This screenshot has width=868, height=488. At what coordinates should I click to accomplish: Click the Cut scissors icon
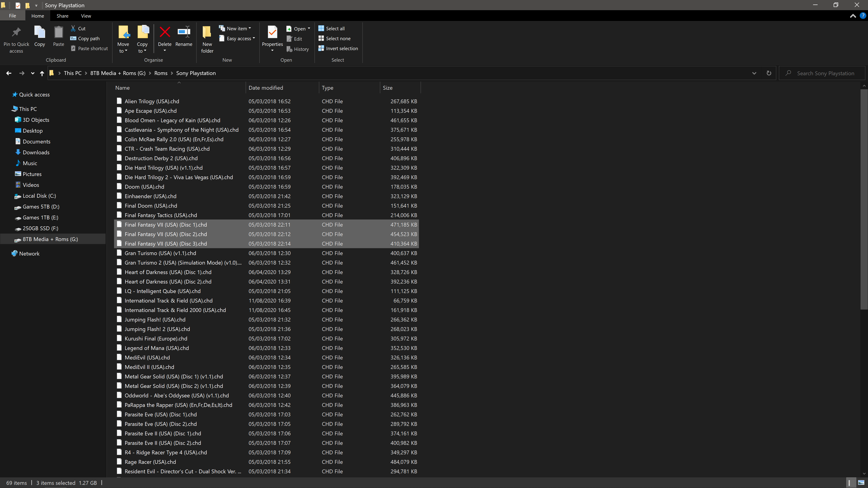73,28
